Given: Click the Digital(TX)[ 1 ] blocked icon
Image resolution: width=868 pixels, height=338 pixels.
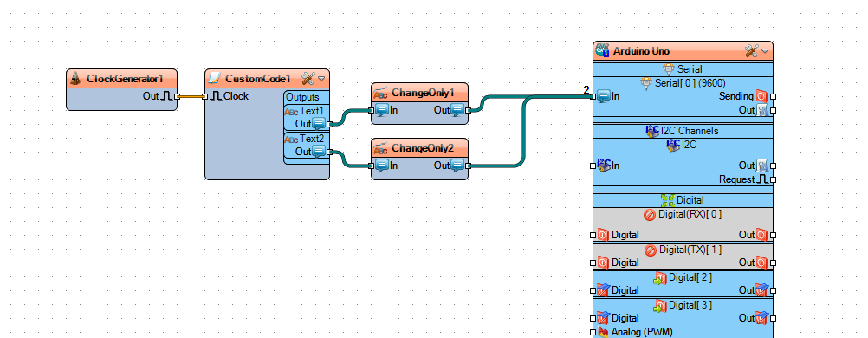Looking at the screenshot, I should click(x=651, y=250).
